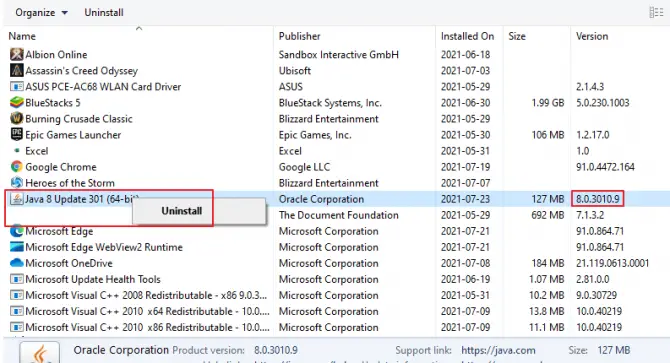Click the Sandbox Interactive GmbH publisher cell
This screenshot has width=670, height=363.
[338, 55]
